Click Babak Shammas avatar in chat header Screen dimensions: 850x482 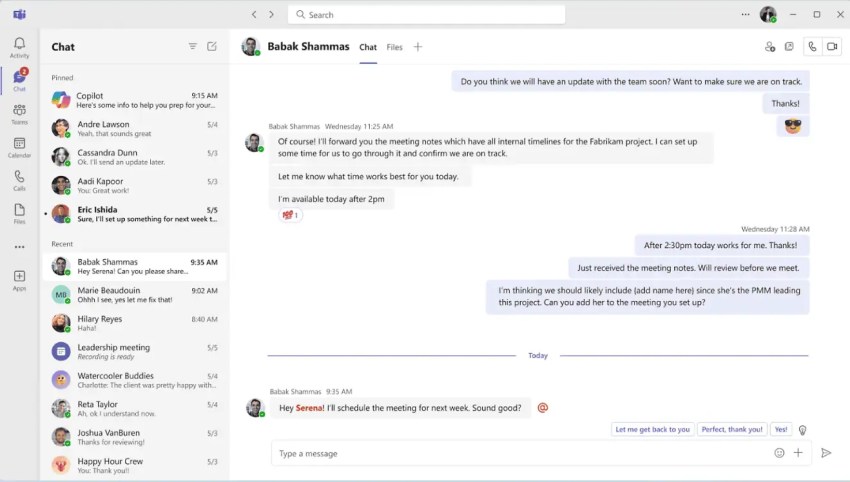click(x=250, y=47)
